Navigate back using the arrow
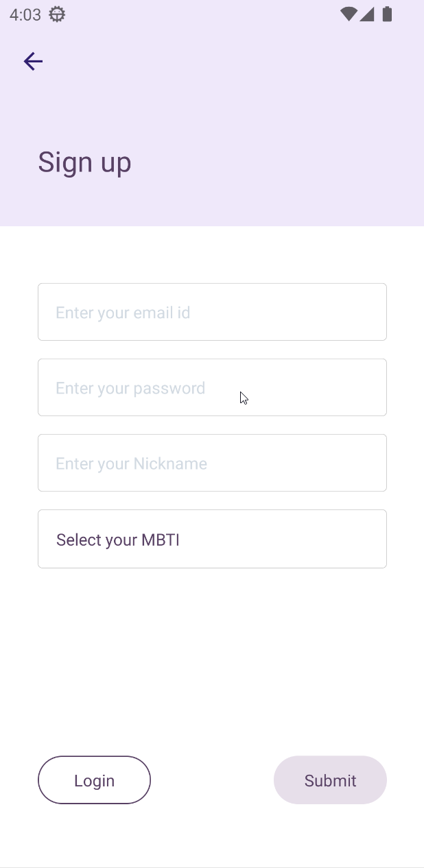424x868 pixels. tap(32, 61)
